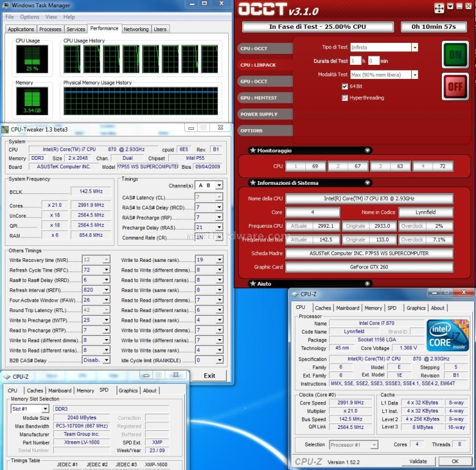Click the Intel Core i7 logo in CPU-Z
Image resolution: width=476 pixels, height=470 pixels.
point(448,335)
